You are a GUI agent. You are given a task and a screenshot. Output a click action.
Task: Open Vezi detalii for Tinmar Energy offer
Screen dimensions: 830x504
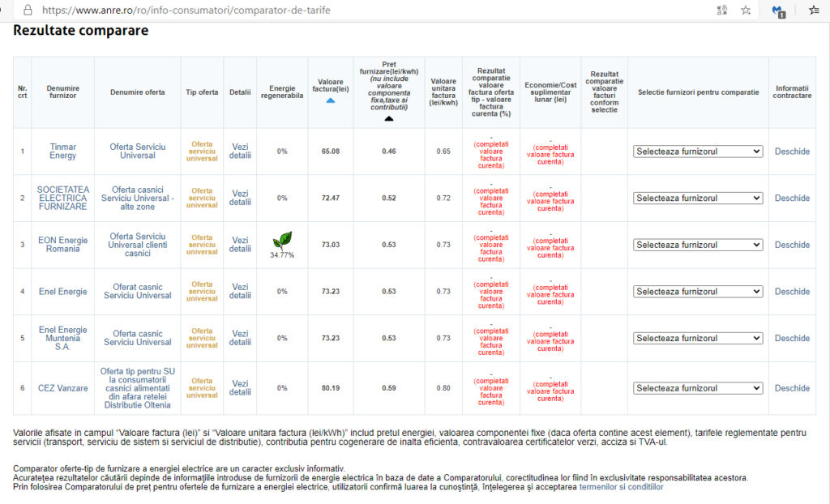(x=240, y=152)
